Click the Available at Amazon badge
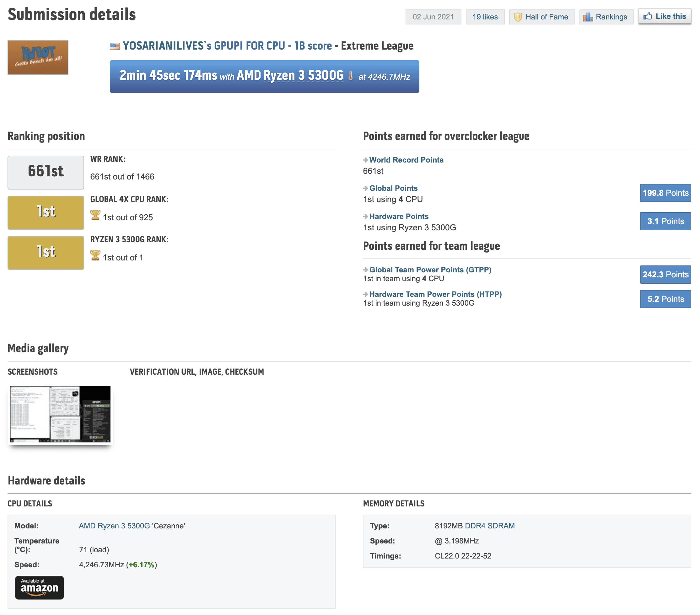Screen dimensions: 700x615 [39, 587]
